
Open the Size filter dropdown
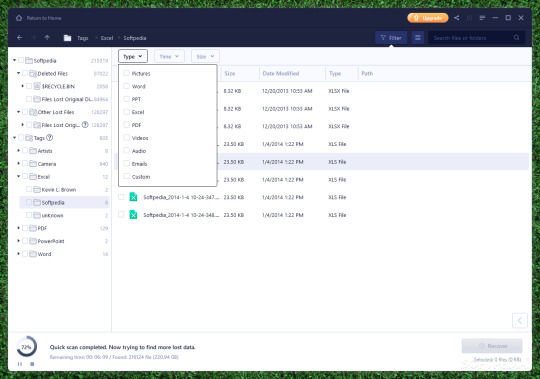pyautogui.click(x=205, y=56)
